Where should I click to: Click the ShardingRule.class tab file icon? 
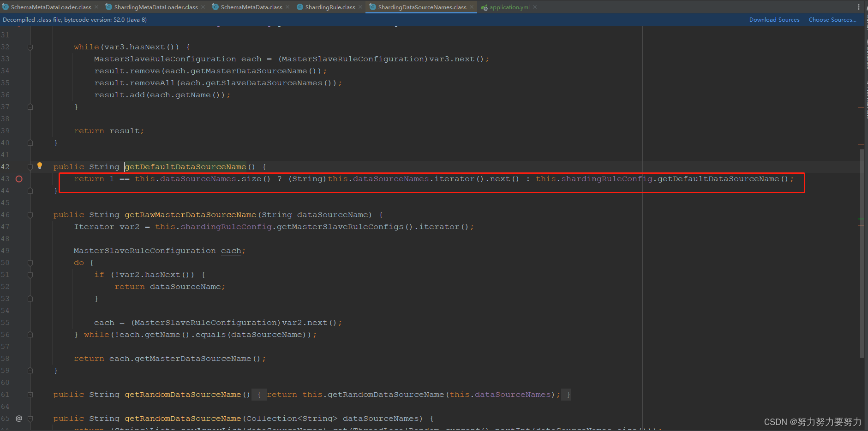pos(299,7)
